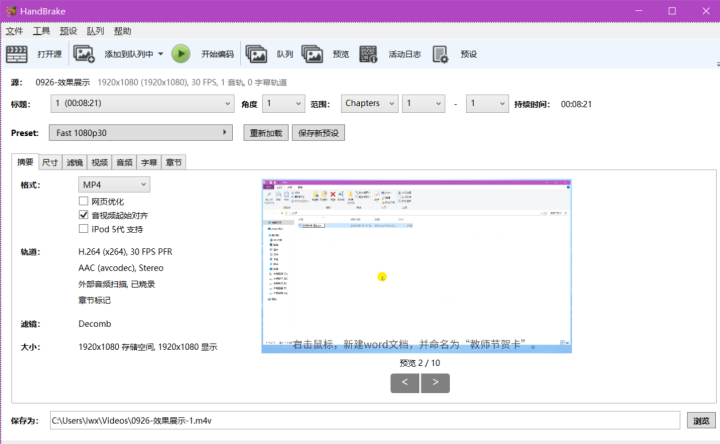Click the 队列 toolbar label
Screen dimensions: 720x444
tap(285, 54)
